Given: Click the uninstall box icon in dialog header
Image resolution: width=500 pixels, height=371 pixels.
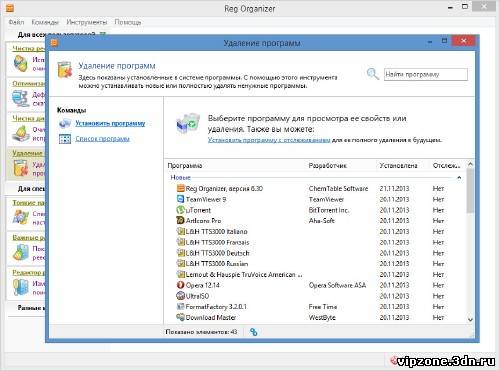Looking at the screenshot, I should click(x=65, y=70).
